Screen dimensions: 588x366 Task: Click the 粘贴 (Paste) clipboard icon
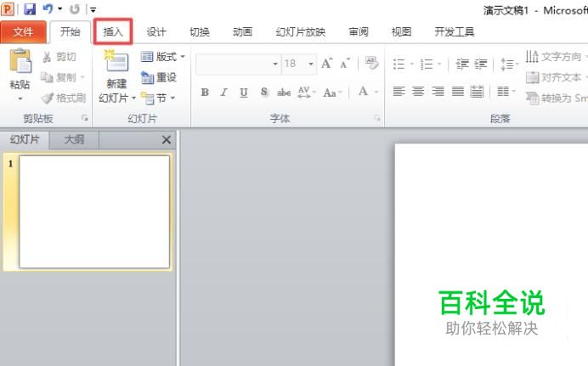[x=20, y=61]
